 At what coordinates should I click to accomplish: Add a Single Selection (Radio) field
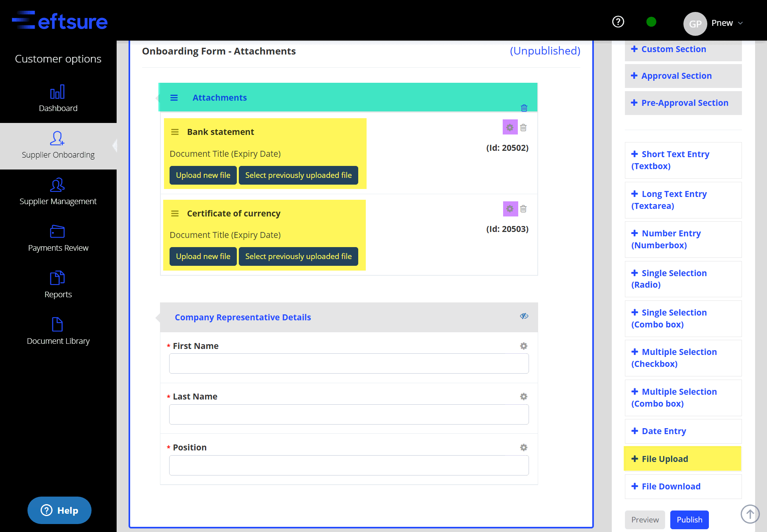tap(683, 279)
